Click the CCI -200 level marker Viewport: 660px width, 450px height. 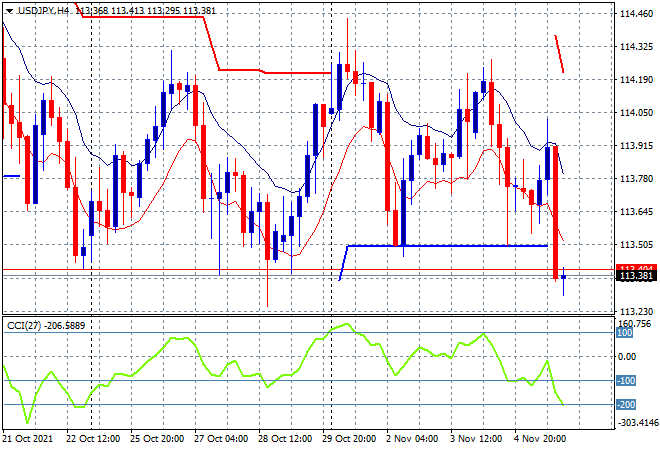pyautogui.click(x=625, y=405)
